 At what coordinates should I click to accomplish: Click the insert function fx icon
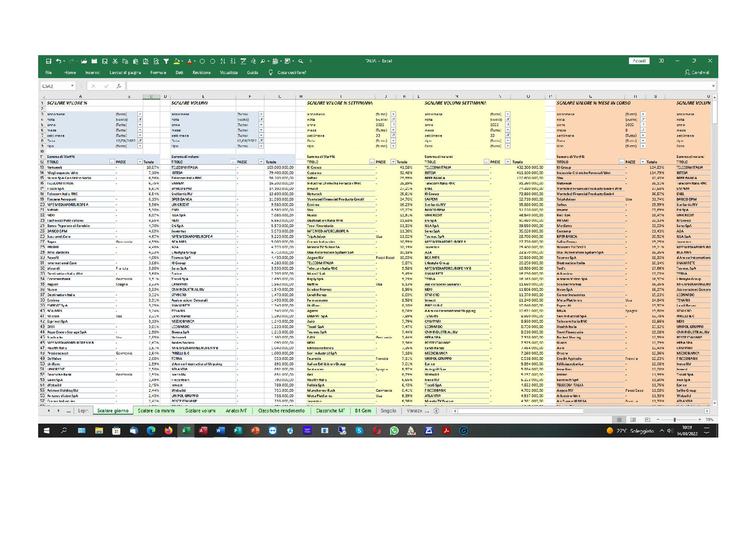(x=119, y=86)
